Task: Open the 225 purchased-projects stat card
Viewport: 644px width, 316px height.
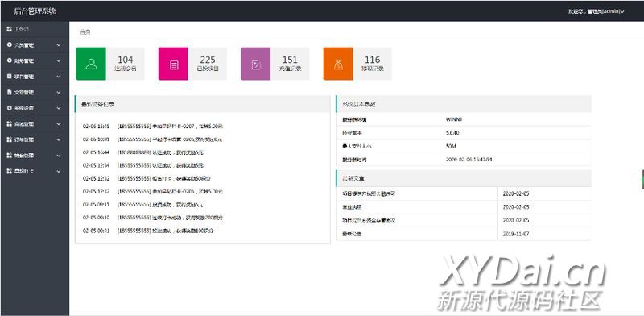Action: coord(192,64)
